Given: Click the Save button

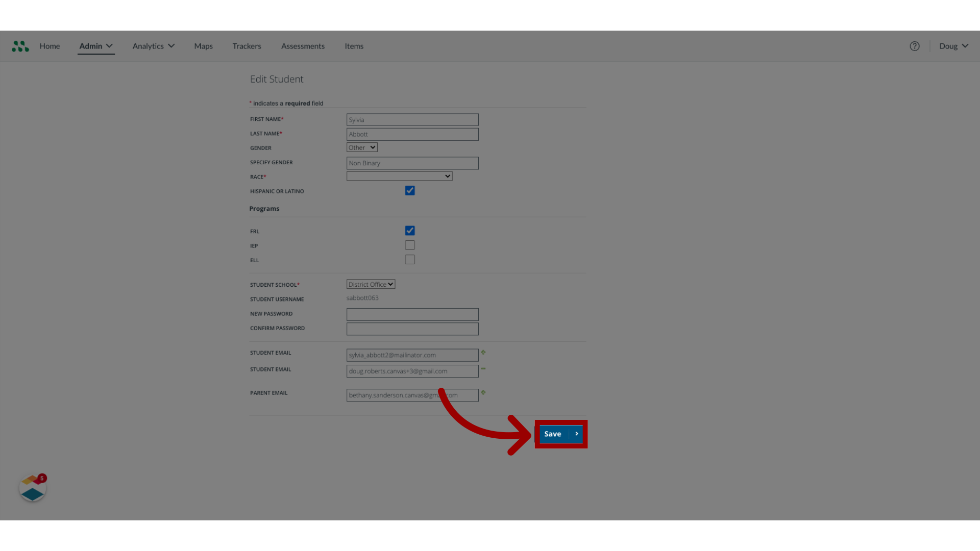Looking at the screenshot, I should [x=560, y=434].
